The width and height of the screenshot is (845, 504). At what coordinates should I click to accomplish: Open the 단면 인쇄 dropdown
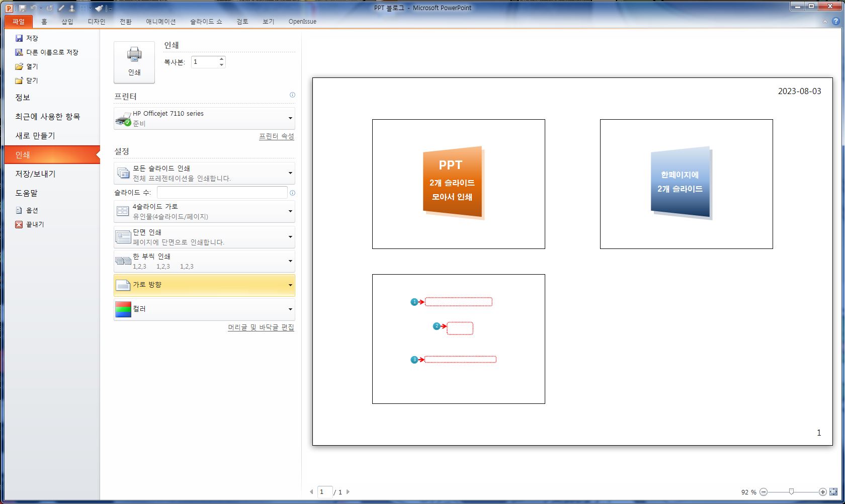(204, 237)
